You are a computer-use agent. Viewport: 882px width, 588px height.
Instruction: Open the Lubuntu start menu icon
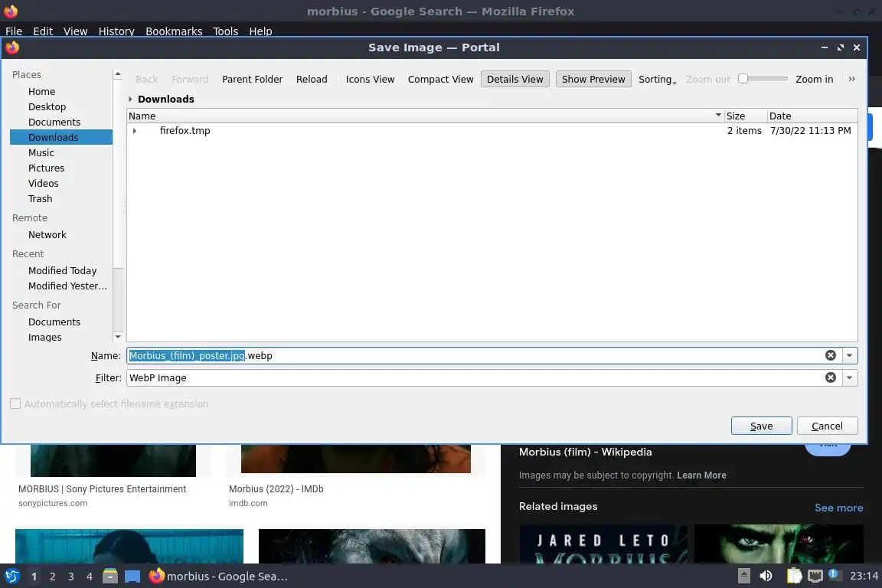click(x=11, y=577)
